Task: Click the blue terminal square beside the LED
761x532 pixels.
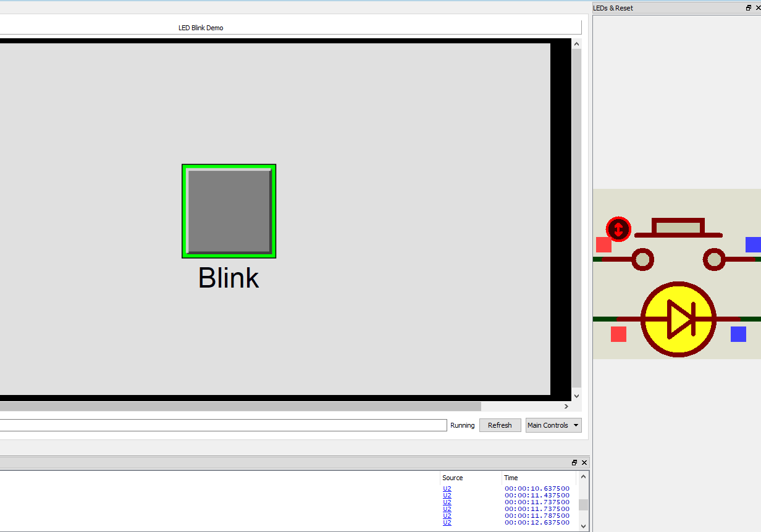Action: pos(738,334)
